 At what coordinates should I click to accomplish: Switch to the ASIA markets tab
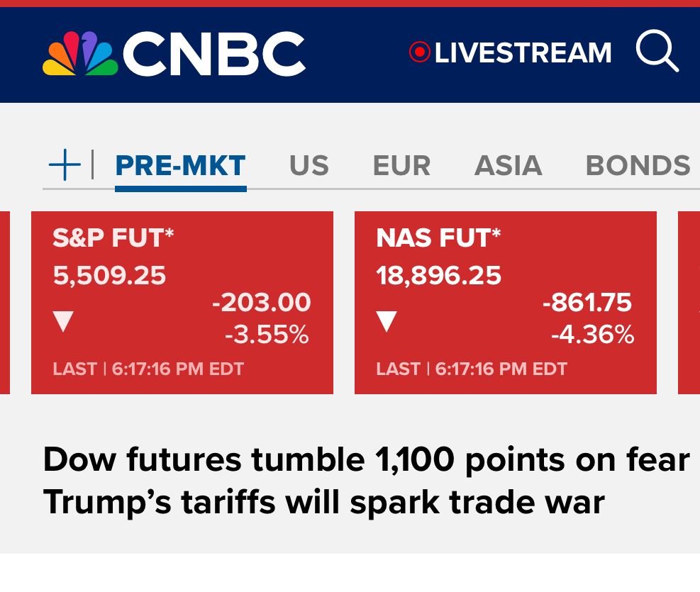(x=508, y=165)
